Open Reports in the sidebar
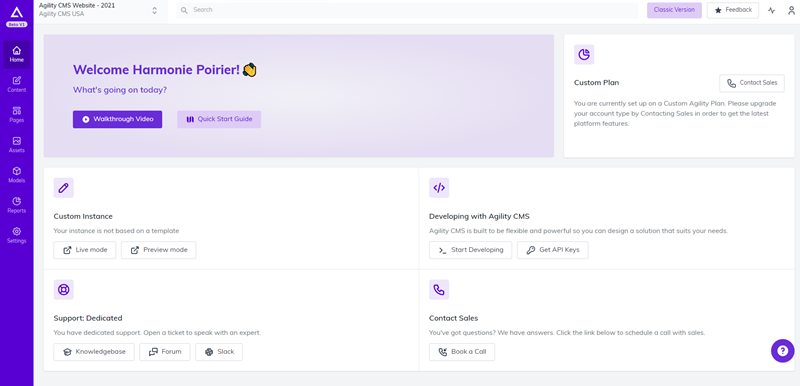Viewport: 800px width, 386px height. (x=17, y=205)
